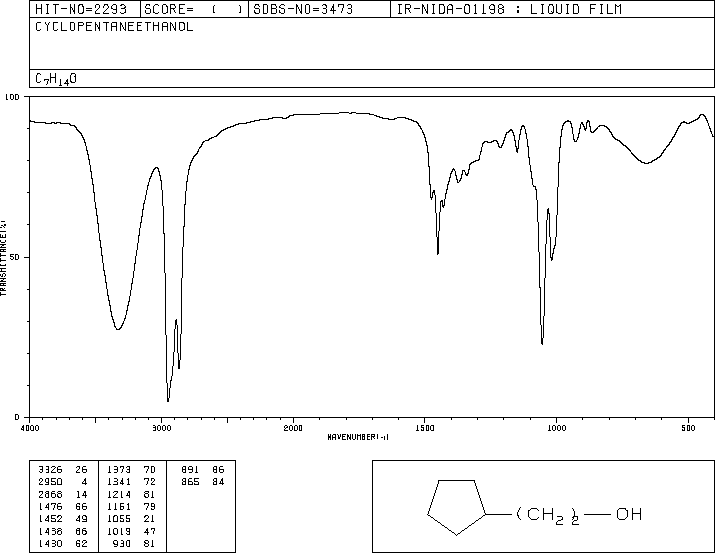
Task: Click the molecular formula C7H14O
Action: (x=56, y=79)
